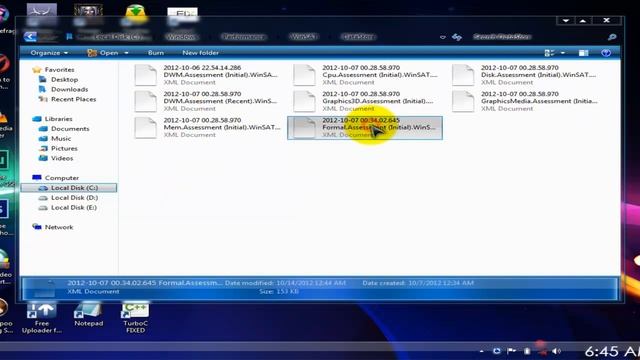Click the Windows breadcrumb in address bar

182,37
